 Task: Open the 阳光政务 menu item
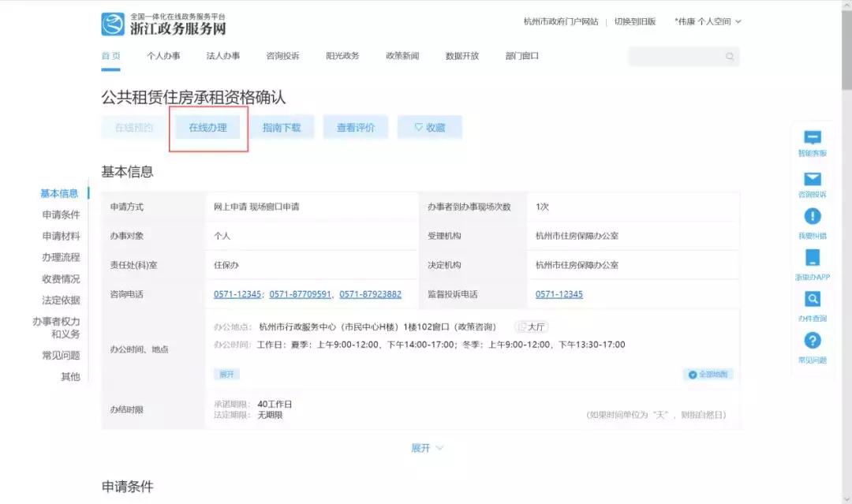tap(341, 56)
